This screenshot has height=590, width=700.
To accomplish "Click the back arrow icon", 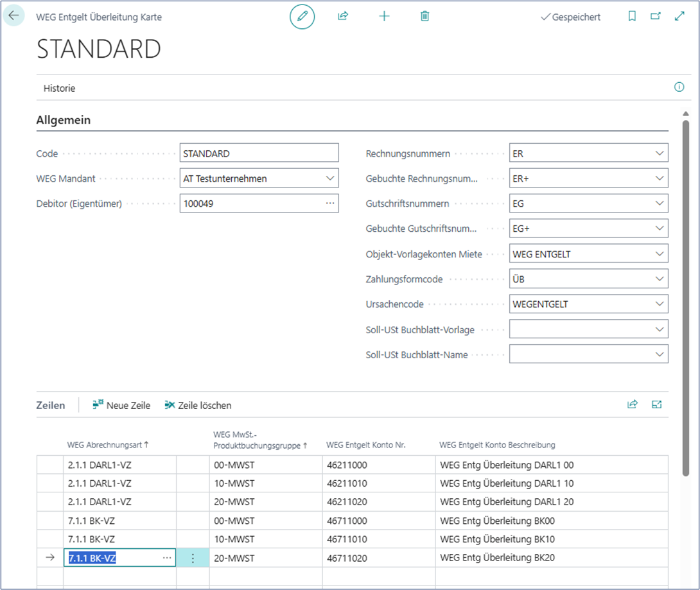I will pyautogui.click(x=14, y=17).
